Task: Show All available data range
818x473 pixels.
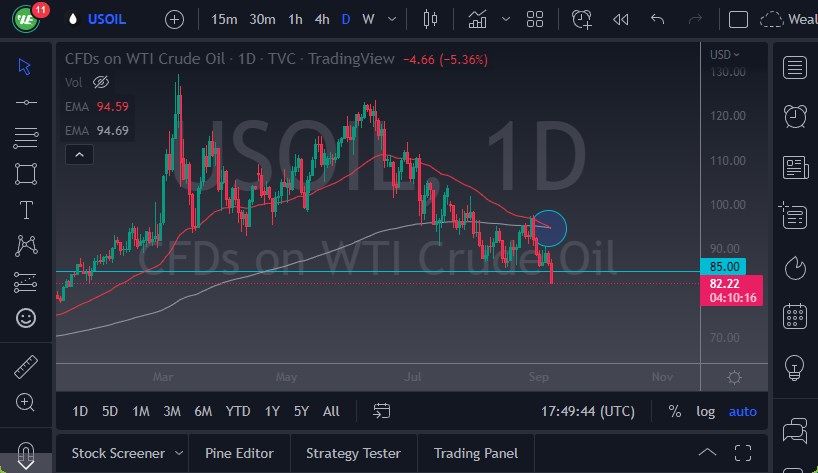Action: coord(331,411)
